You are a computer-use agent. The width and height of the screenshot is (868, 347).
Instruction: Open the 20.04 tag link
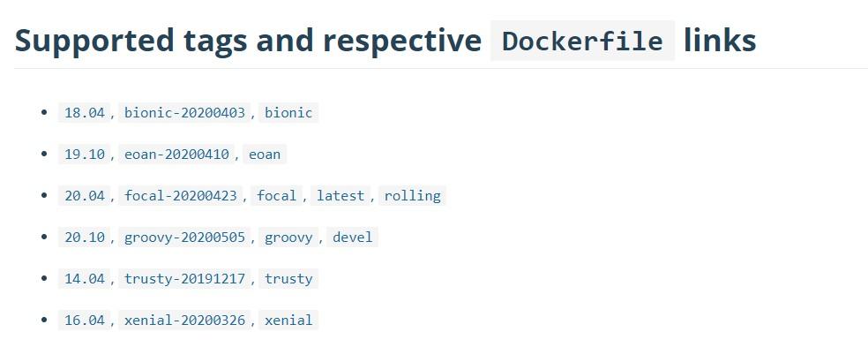84,196
